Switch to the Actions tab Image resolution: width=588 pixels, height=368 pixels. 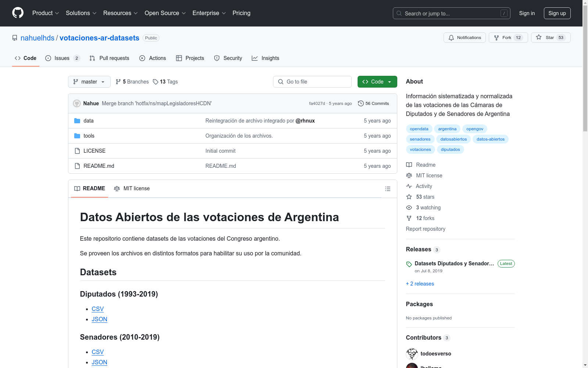153,58
